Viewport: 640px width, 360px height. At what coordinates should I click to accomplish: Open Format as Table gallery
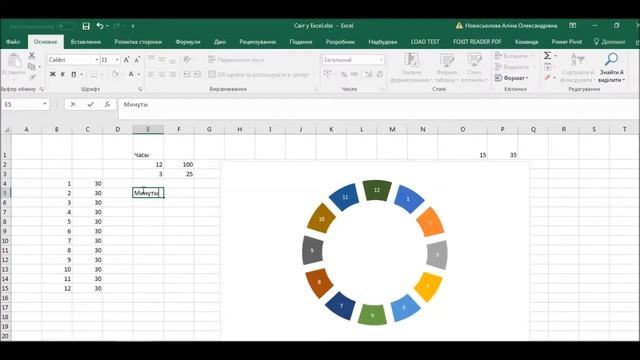(447, 68)
